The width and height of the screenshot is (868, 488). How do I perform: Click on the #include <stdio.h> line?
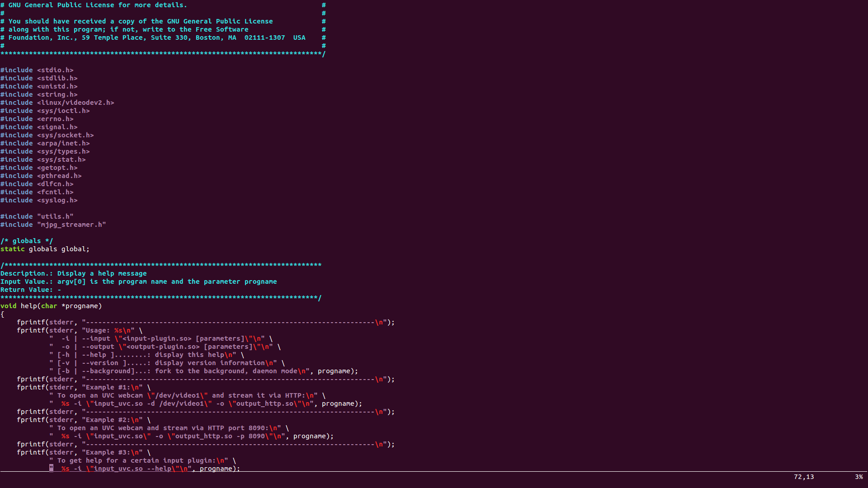[x=37, y=70]
